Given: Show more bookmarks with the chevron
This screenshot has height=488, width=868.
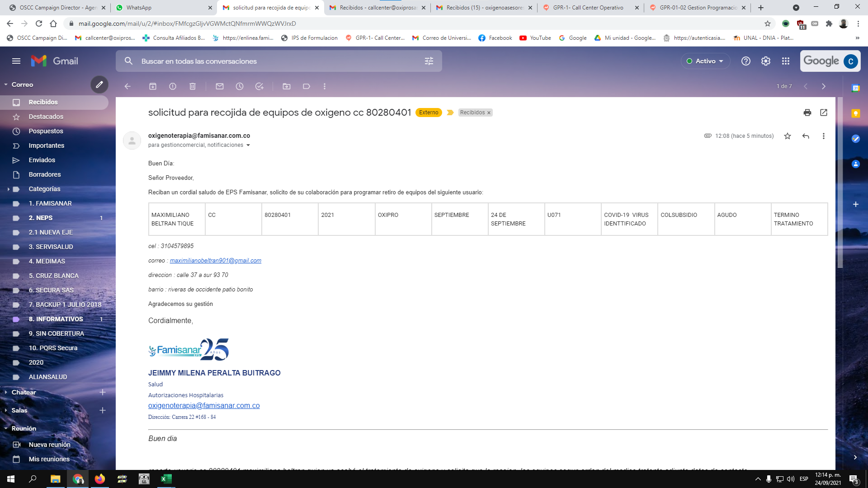Looking at the screenshot, I should tap(858, 38).
